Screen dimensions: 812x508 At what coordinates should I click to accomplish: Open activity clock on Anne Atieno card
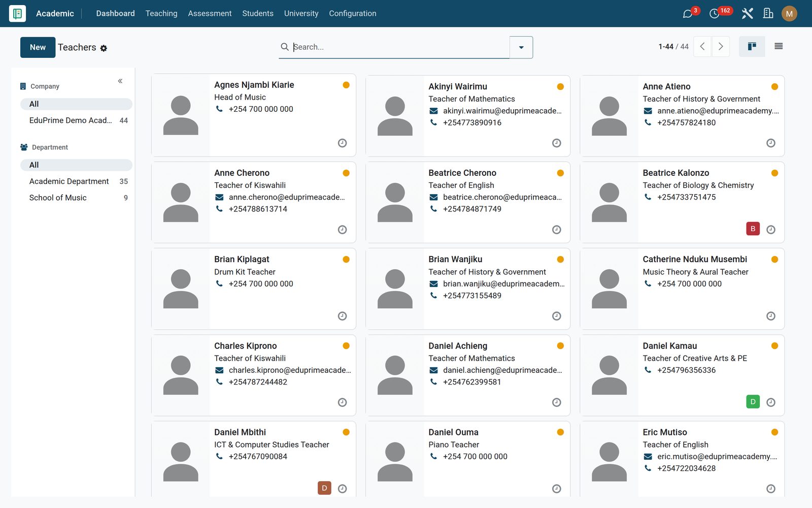click(771, 143)
